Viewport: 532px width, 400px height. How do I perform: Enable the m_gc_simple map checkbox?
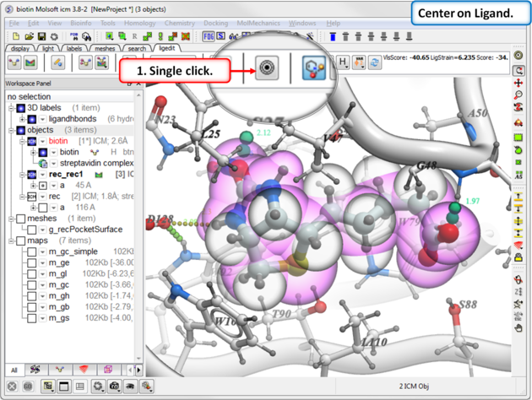click(x=32, y=251)
